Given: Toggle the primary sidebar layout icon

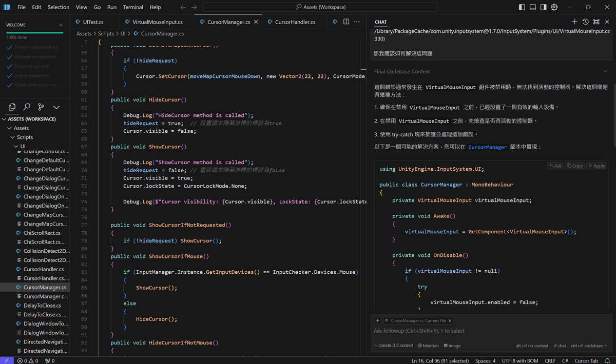Looking at the screenshot, I should (522, 7).
